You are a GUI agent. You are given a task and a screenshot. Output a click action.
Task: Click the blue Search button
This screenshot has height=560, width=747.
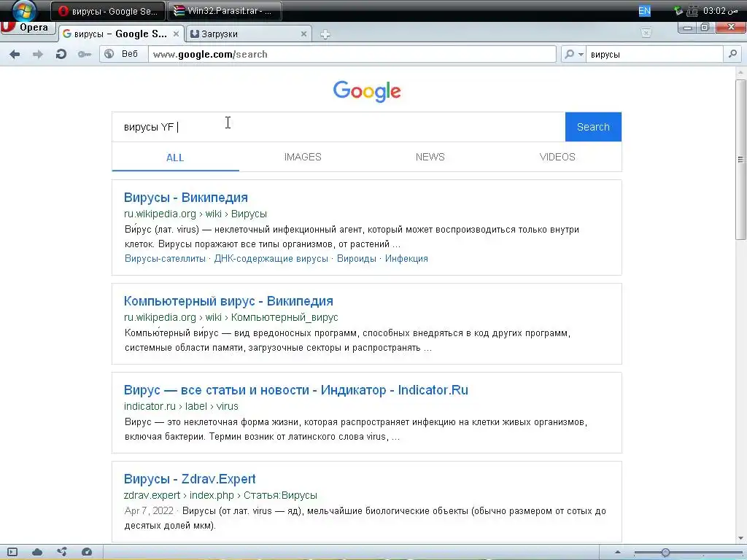pos(593,127)
